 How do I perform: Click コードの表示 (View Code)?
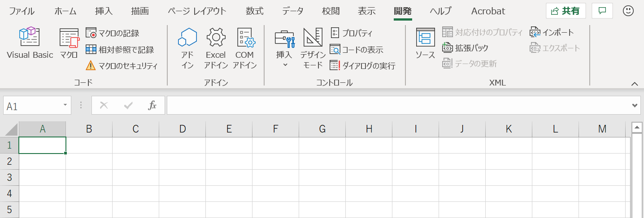[357, 49]
